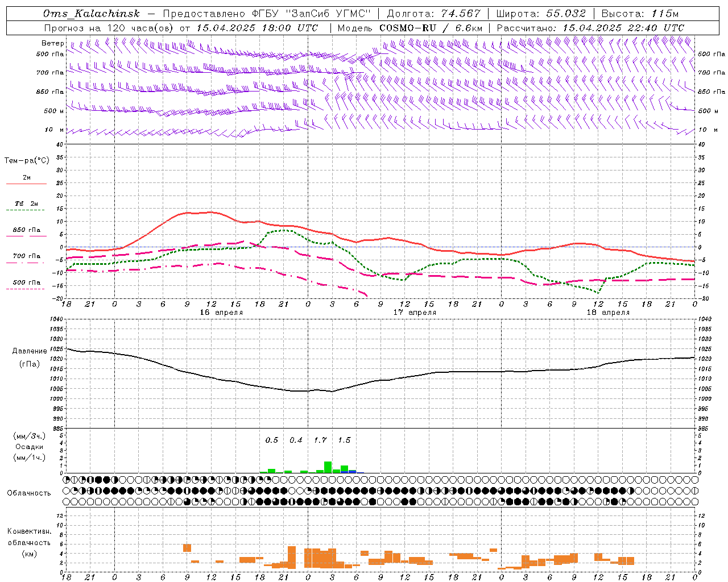Click the Осадки precipitation label
Image resolution: width=728 pixels, height=582 pixels.
coord(30,447)
